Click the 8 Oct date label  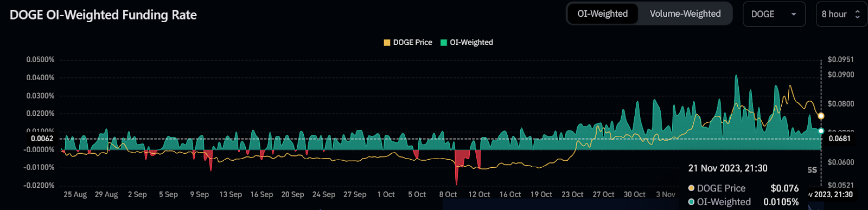click(448, 194)
